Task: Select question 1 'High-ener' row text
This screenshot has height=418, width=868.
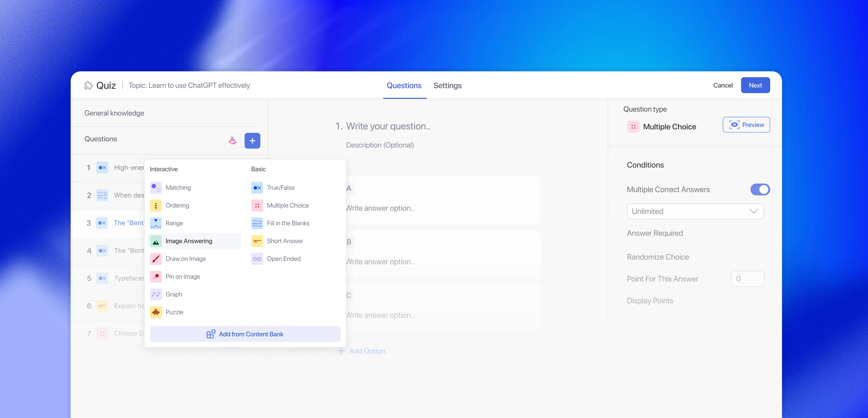Action: [x=129, y=167]
